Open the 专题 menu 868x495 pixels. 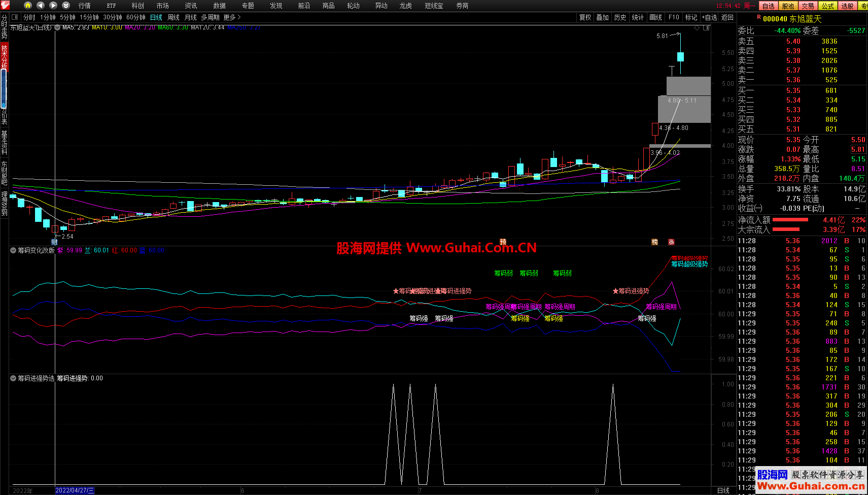point(248,6)
